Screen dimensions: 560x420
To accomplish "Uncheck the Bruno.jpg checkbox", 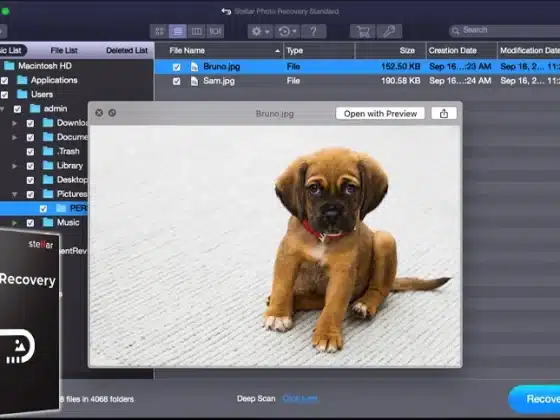I will (x=176, y=67).
